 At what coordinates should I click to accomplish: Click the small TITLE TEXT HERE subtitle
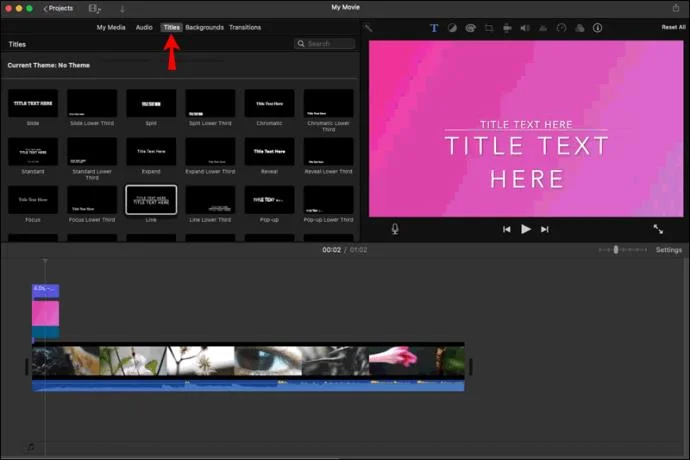point(526,124)
